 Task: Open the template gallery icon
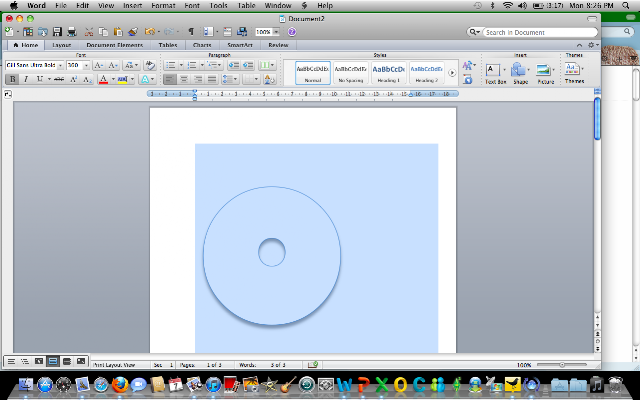(28, 32)
